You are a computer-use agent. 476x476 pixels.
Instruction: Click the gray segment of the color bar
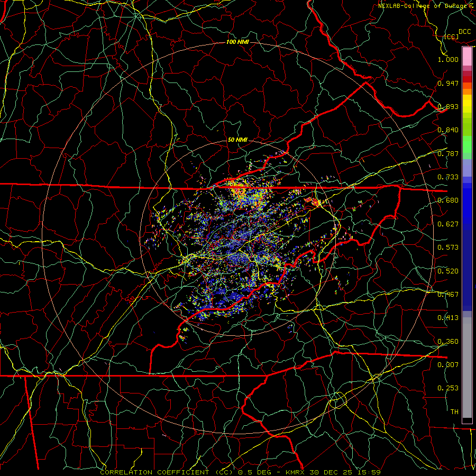click(x=467, y=368)
